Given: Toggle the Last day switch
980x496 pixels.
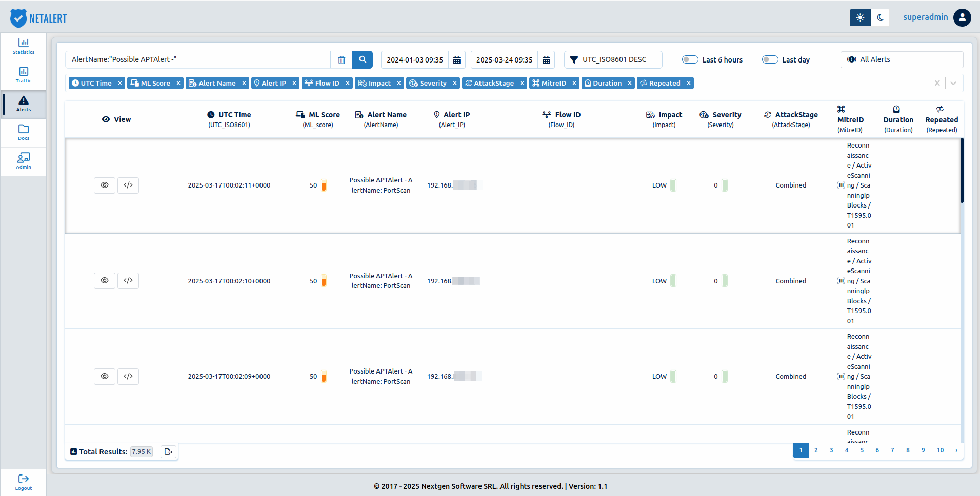Looking at the screenshot, I should coord(770,59).
